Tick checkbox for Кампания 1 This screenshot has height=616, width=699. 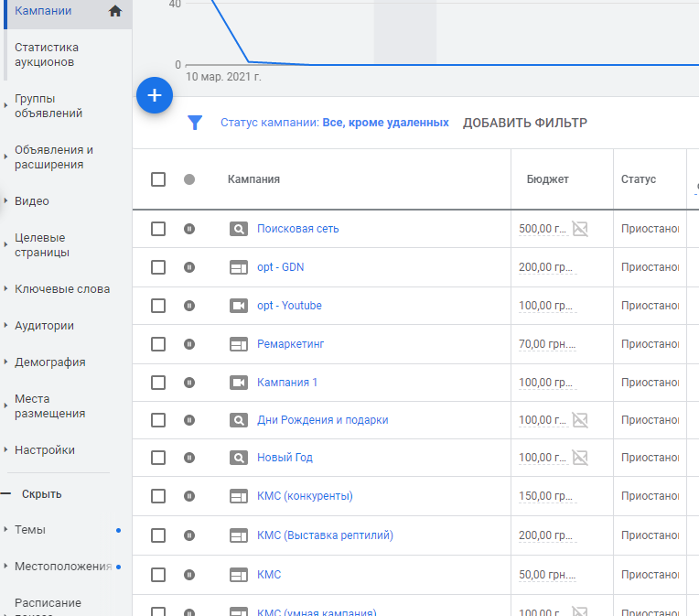(158, 383)
